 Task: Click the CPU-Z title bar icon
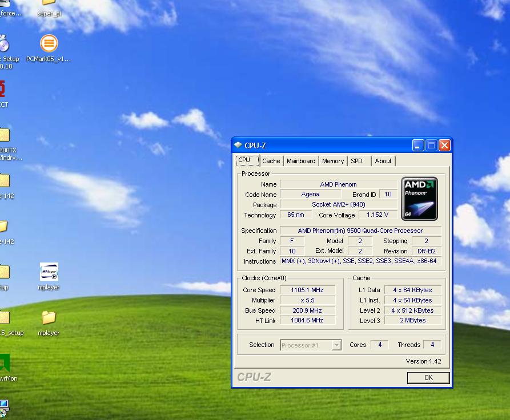[238, 145]
